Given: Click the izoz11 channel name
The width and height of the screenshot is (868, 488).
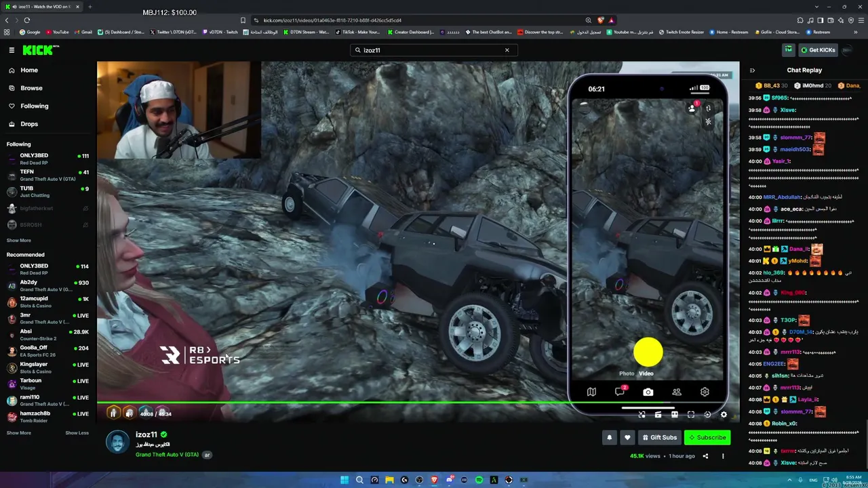Looking at the screenshot, I should [x=146, y=434].
